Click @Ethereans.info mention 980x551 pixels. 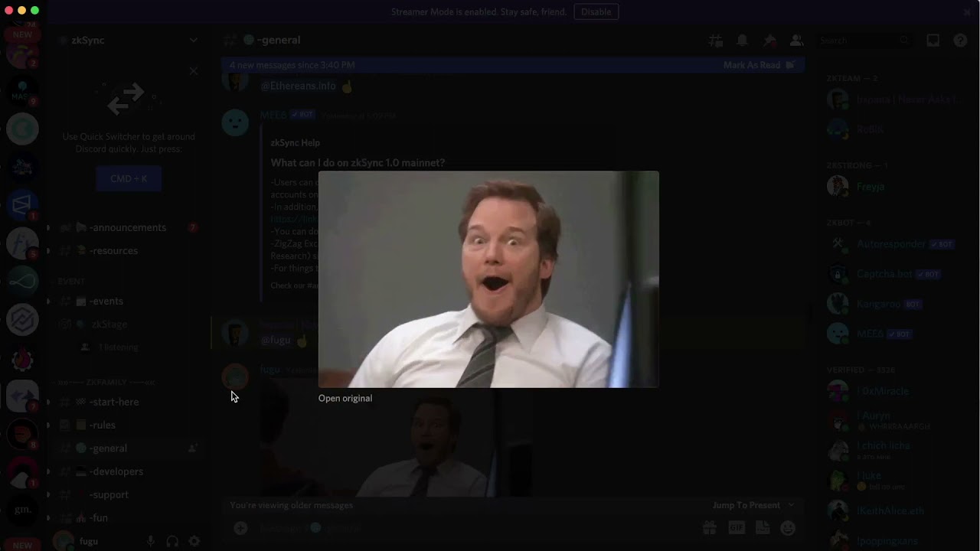pyautogui.click(x=298, y=86)
